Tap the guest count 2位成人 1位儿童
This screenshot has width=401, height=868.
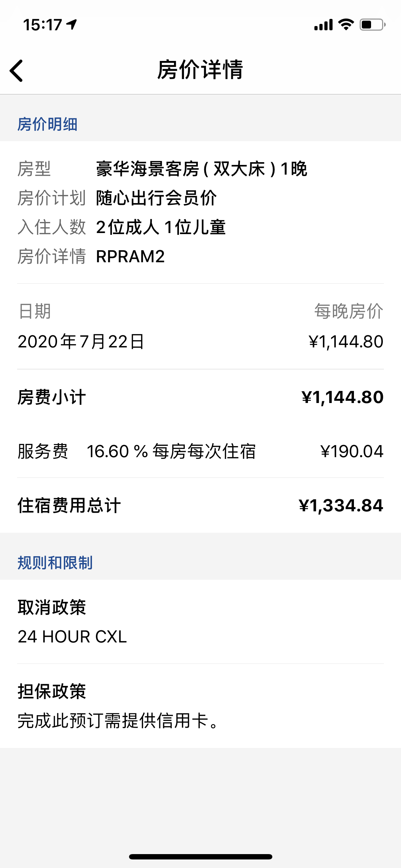pos(161,227)
